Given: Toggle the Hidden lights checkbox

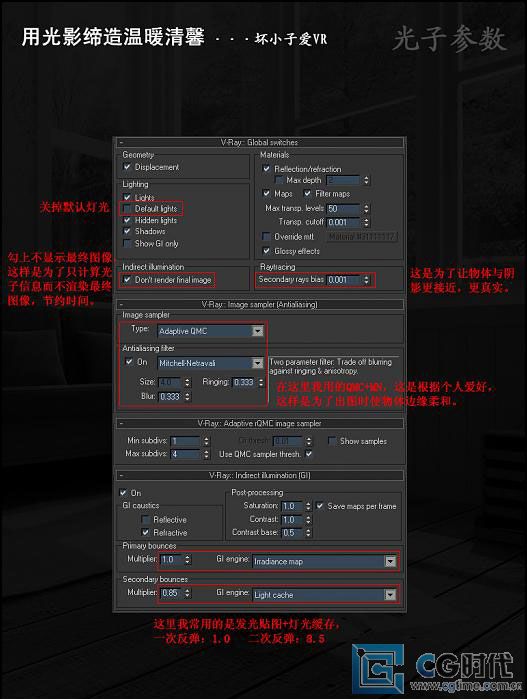Looking at the screenshot, I should 127,220.
